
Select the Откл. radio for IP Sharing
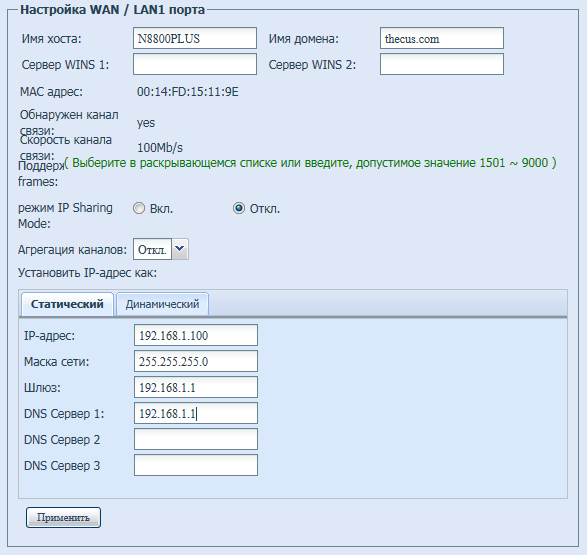[239, 208]
